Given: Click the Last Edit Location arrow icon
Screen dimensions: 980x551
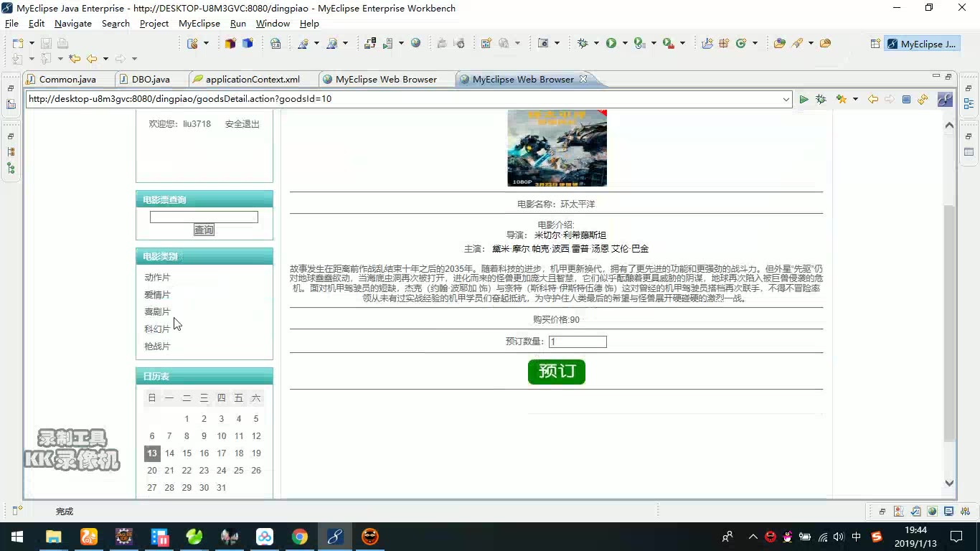Looking at the screenshot, I should 75,59.
